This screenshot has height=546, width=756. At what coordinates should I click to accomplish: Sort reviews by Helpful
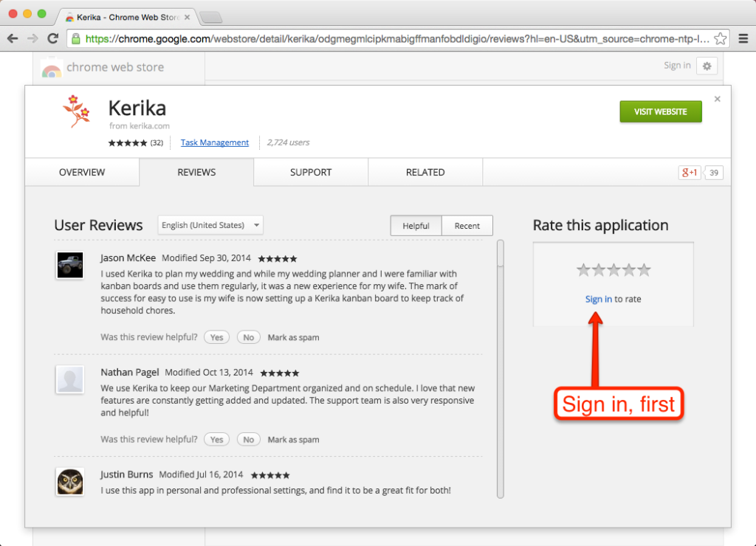click(x=416, y=226)
